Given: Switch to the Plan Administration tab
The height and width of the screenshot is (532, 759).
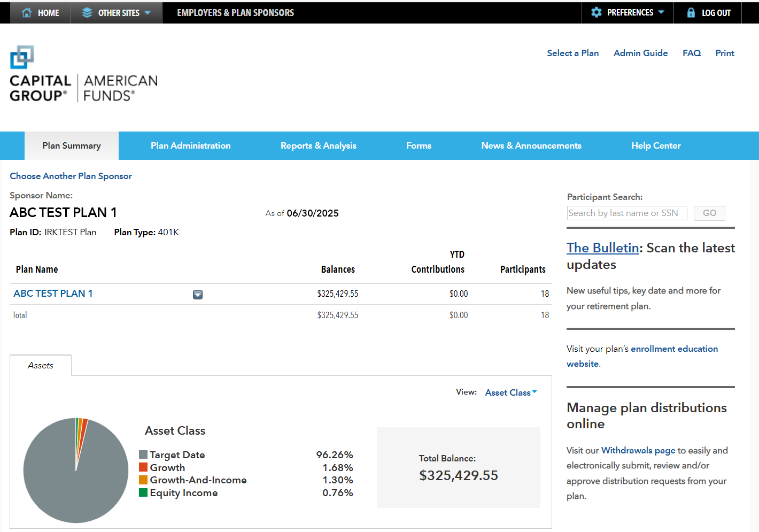Looking at the screenshot, I should tap(190, 145).
